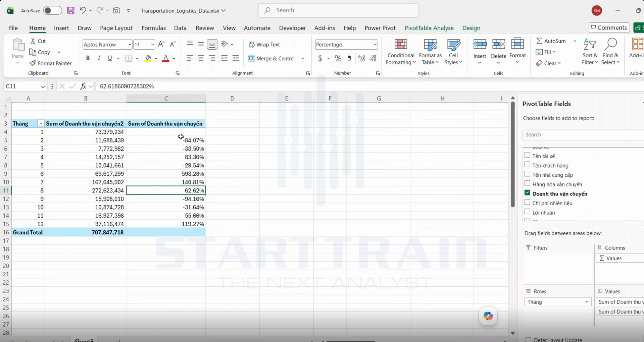Click the Copy button
644x342 pixels.
pyautogui.click(x=40, y=52)
